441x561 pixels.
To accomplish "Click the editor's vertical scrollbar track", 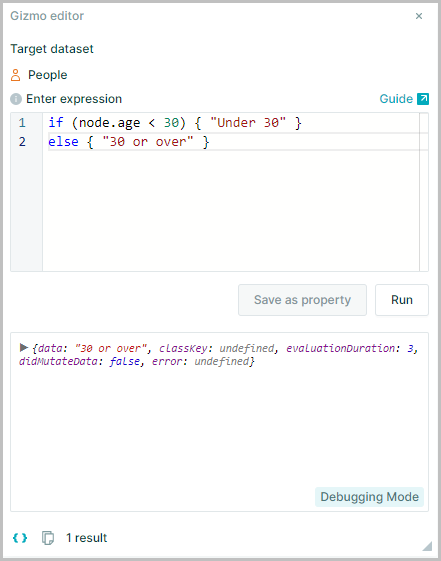I will click(x=424, y=192).
